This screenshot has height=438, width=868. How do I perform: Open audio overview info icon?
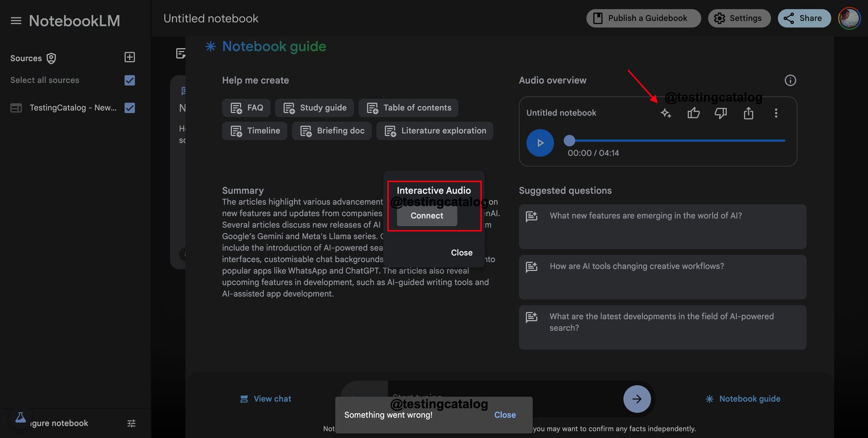pyautogui.click(x=790, y=80)
